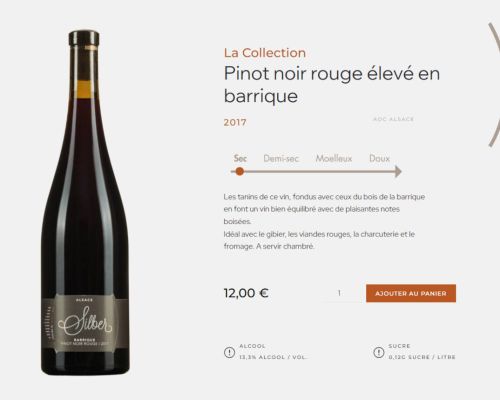Click the 12,00 € price
500x400 pixels.
coord(246,293)
